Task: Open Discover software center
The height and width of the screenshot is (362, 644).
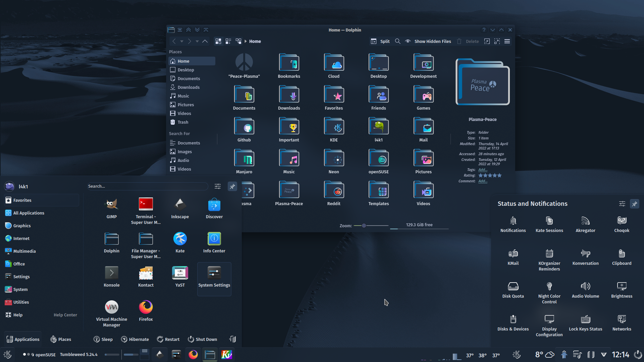Action: click(214, 208)
